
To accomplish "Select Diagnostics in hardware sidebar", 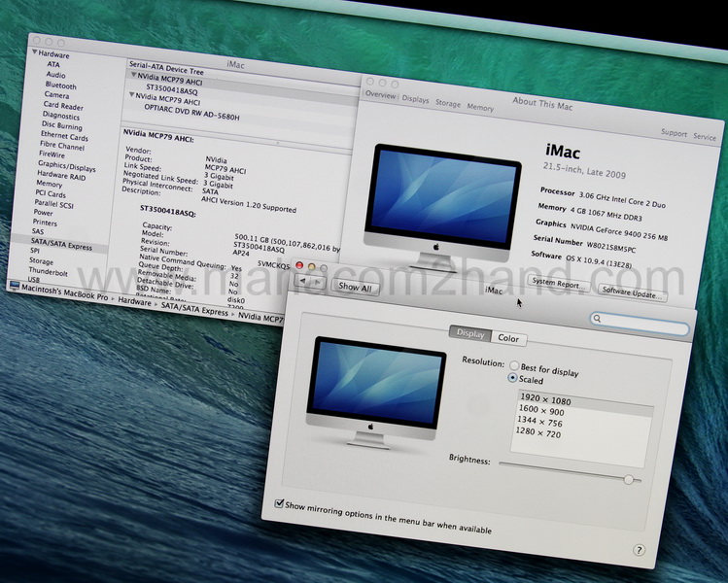I will (x=61, y=116).
